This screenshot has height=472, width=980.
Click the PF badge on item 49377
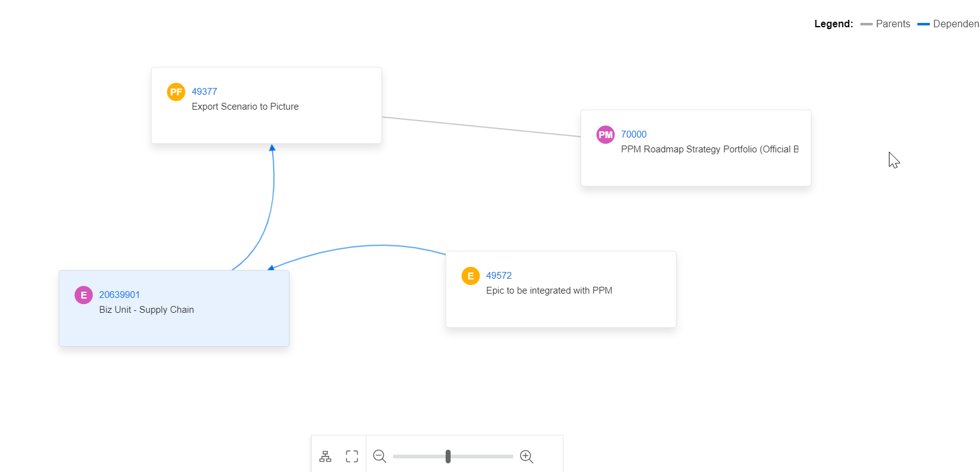point(176,92)
